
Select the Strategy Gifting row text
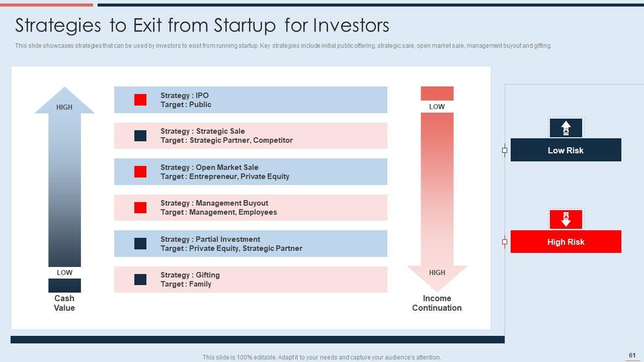tap(190, 280)
